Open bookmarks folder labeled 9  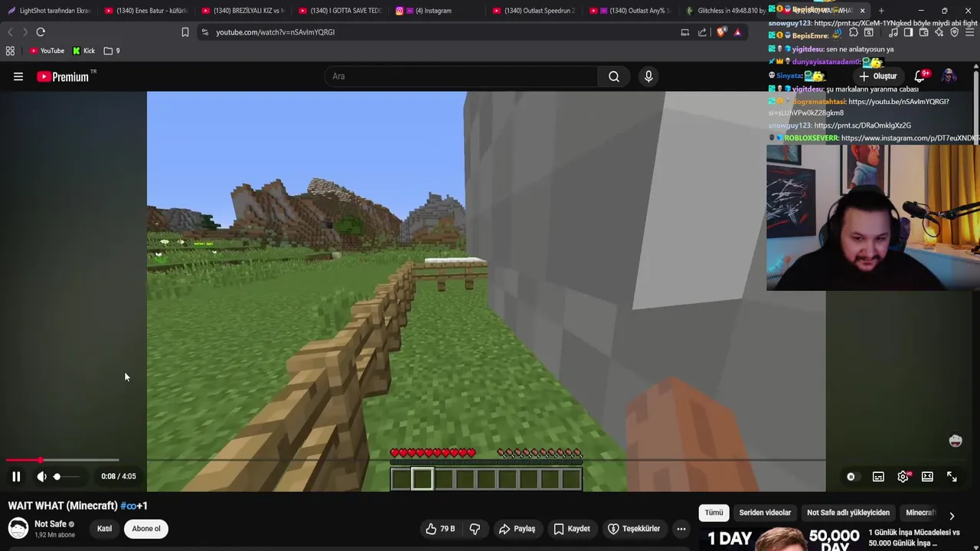point(112,51)
